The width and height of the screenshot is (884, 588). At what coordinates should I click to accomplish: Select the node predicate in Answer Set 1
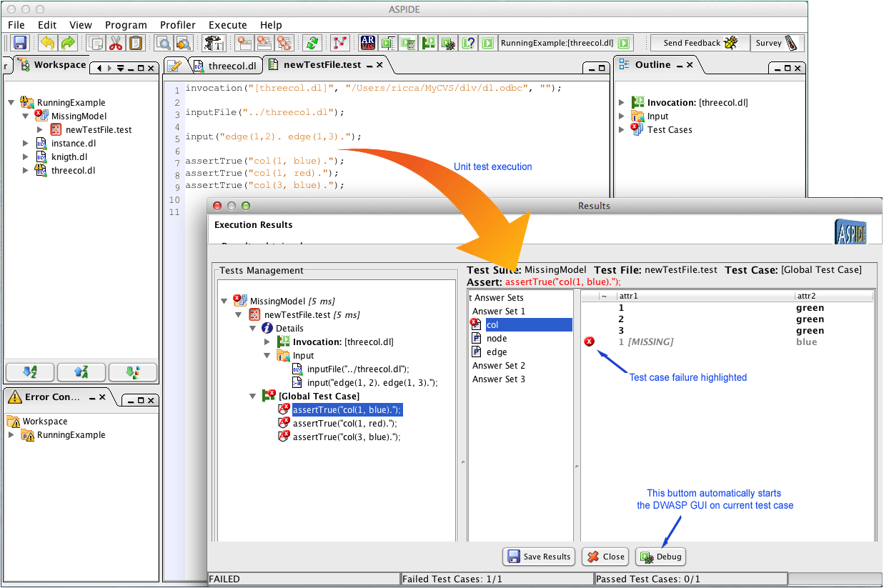click(x=496, y=339)
